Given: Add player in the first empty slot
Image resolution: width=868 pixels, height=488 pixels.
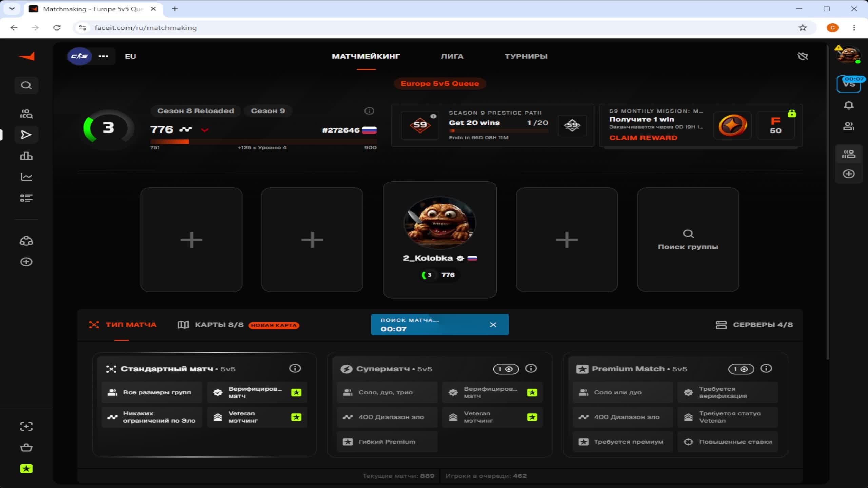Looking at the screenshot, I should [x=192, y=240].
